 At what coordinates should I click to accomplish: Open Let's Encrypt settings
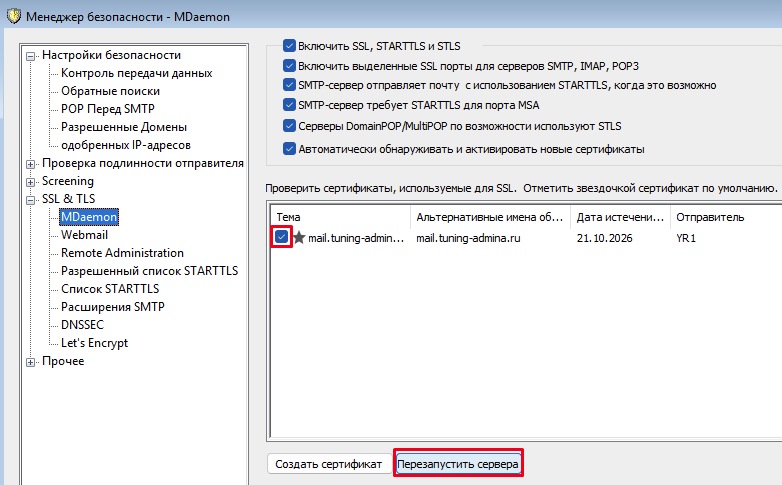click(x=94, y=343)
